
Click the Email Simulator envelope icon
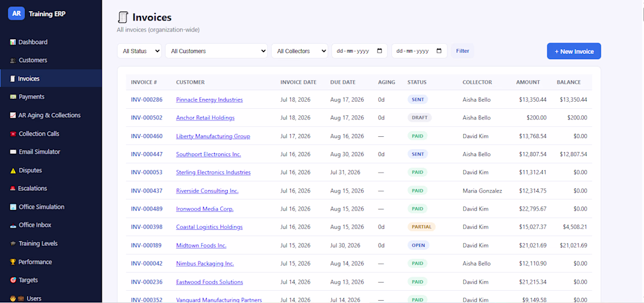pyautogui.click(x=13, y=152)
